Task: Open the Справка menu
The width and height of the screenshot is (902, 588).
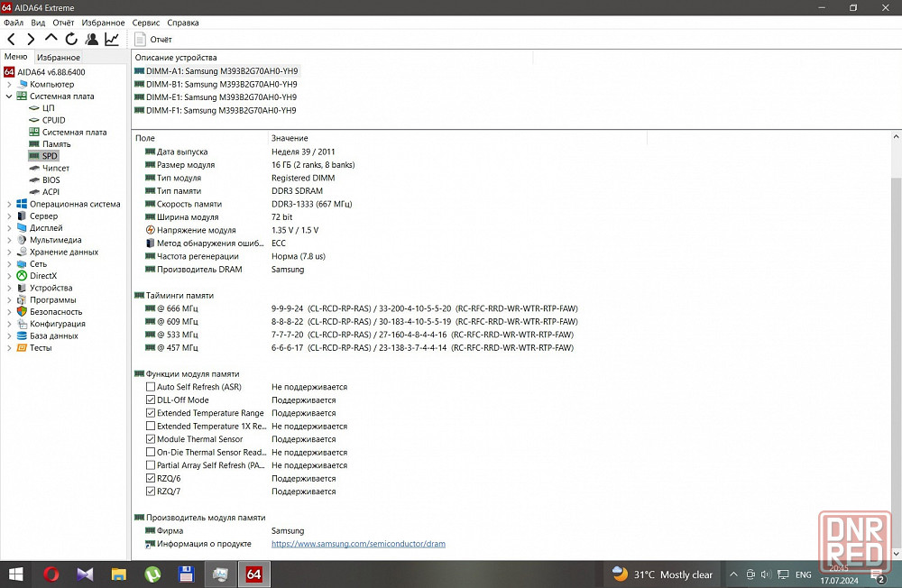Action: coord(183,23)
